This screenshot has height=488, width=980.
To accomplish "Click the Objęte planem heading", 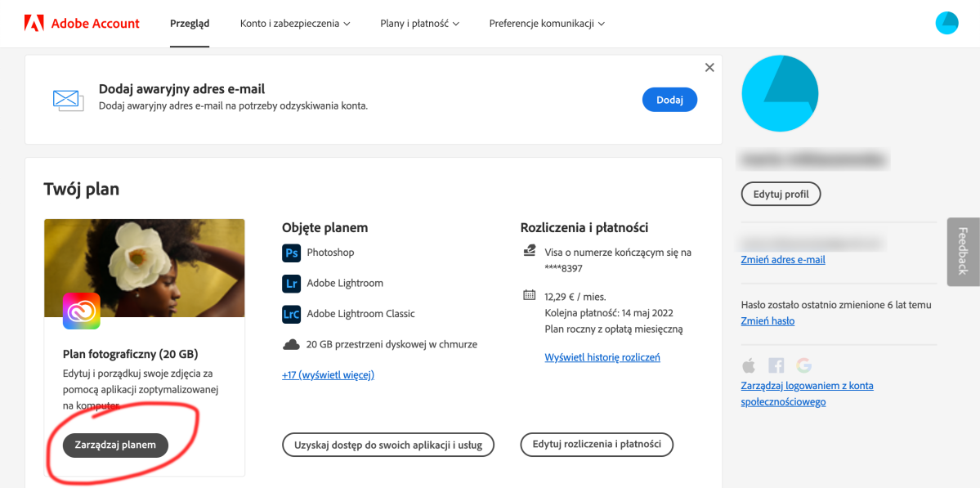I will click(x=325, y=228).
